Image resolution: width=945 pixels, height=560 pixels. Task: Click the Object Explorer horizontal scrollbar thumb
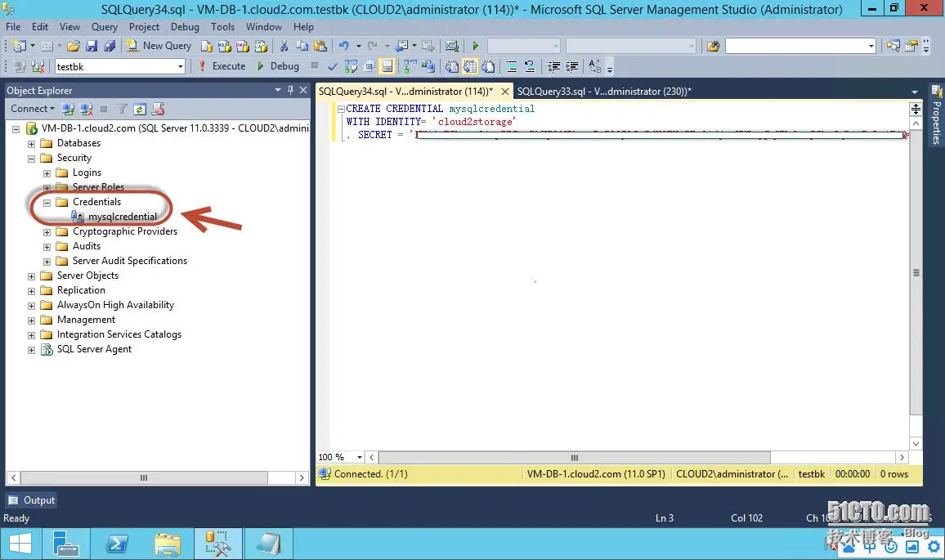pos(143,478)
